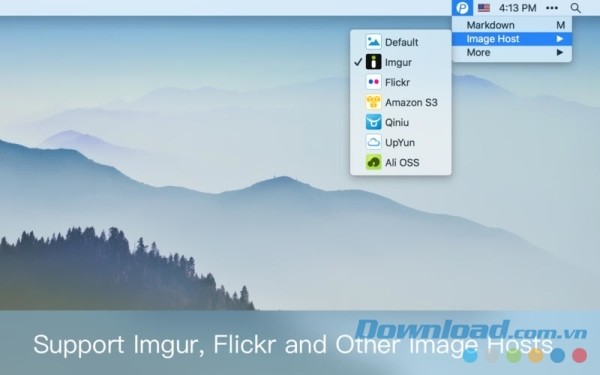Image resolution: width=600 pixels, height=375 pixels.
Task: Click the UpYun cloud icon
Action: point(373,142)
